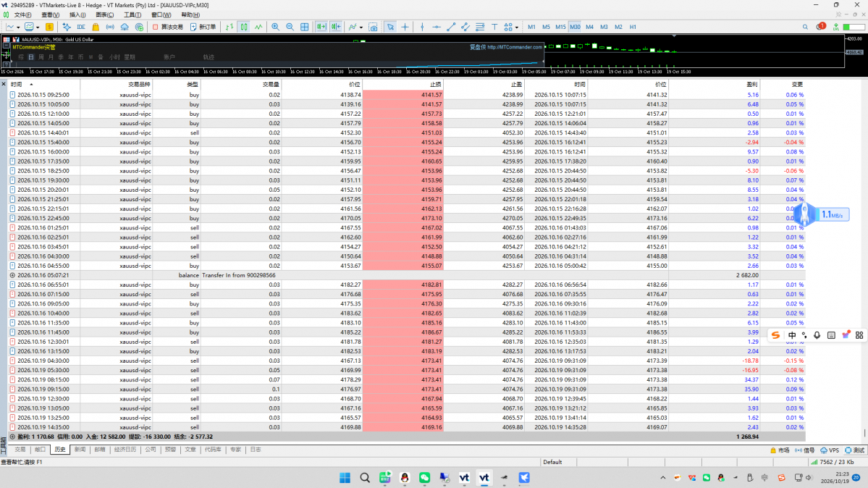
Task: Collapse the MTCommander panel minus button
Action: pyautogui.click(x=7, y=47)
